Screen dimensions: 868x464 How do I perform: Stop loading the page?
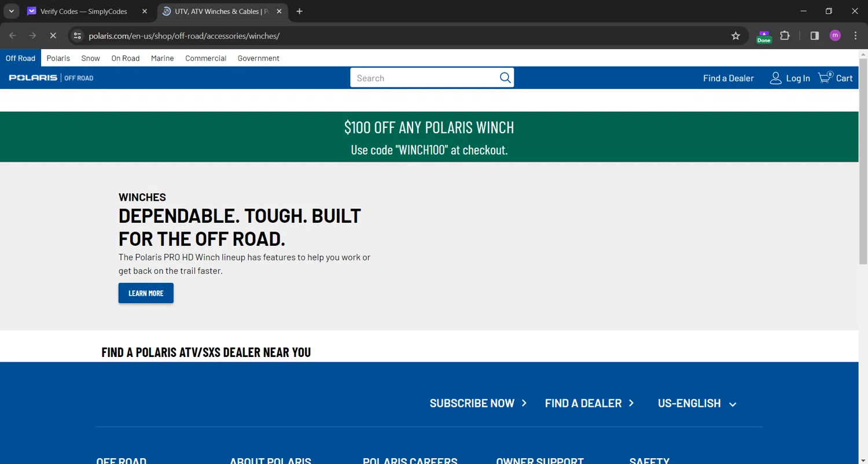click(x=53, y=36)
